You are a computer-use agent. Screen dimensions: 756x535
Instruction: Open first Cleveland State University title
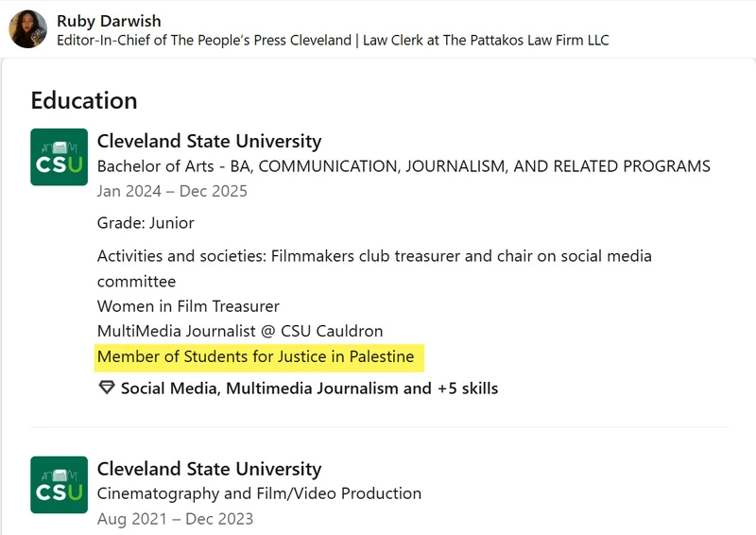(x=209, y=141)
